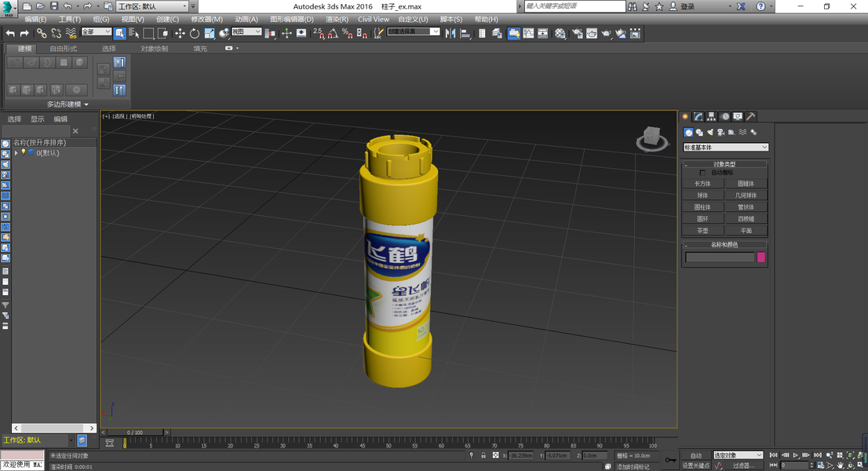Image resolution: width=868 pixels, height=471 pixels.
Task: Click the object name input field
Action: coord(720,257)
